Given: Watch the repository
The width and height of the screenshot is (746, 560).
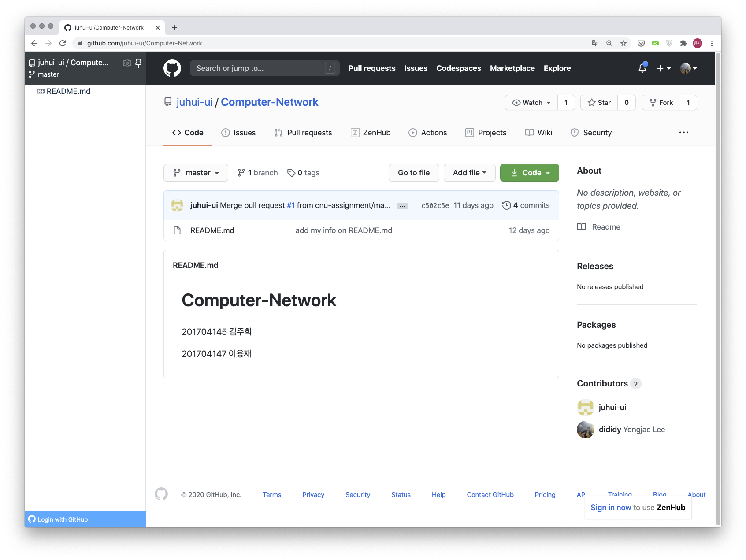Looking at the screenshot, I should [531, 102].
